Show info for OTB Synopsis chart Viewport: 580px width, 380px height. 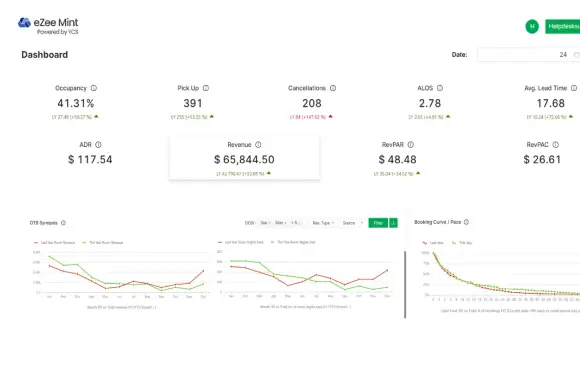pos(63,223)
